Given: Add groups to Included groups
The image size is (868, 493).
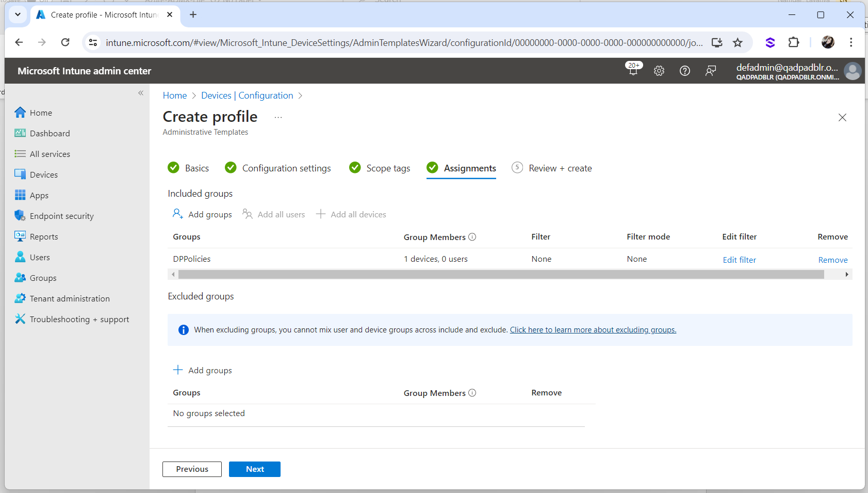Looking at the screenshot, I should coord(202,214).
